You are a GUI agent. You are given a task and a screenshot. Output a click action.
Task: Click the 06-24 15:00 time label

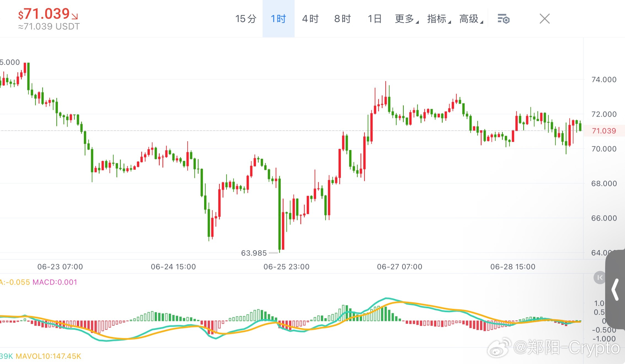click(173, 267)
